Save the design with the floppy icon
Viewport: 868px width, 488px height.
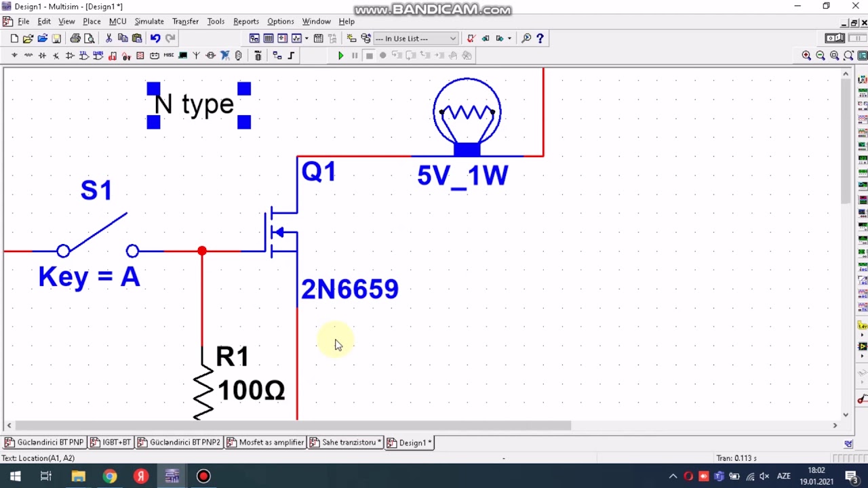[56, 39]
